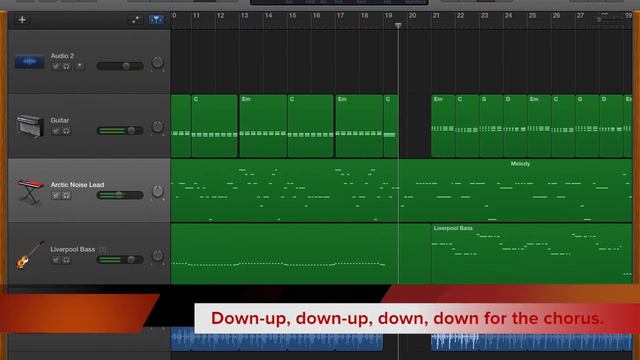This screenshot has width=640, height=360.
Task: Click the Arctic Noise Lead pan knob
Action: [158, 191]
